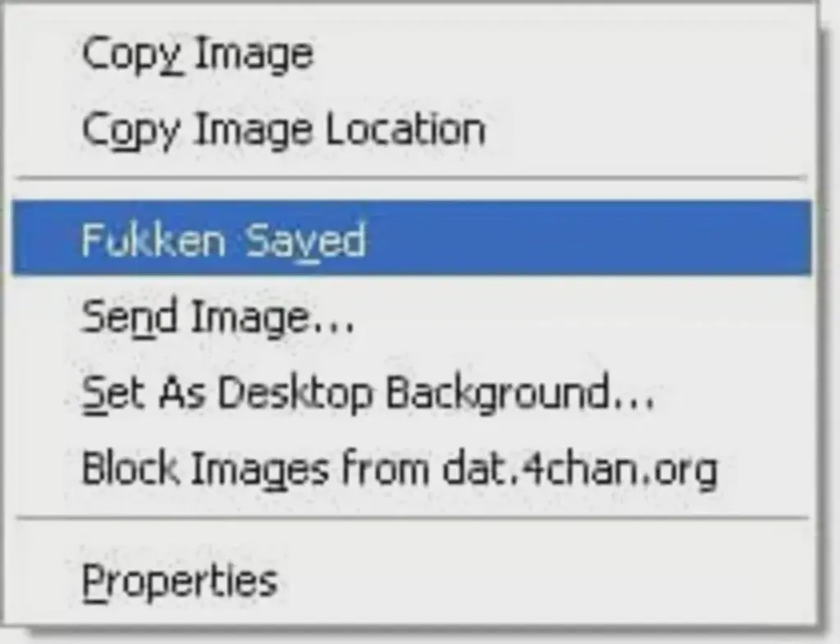Viewport: 840px width, 644px height.
Task: Click the highlighted Fukken Saved item
Action: [x=412, y=239]
